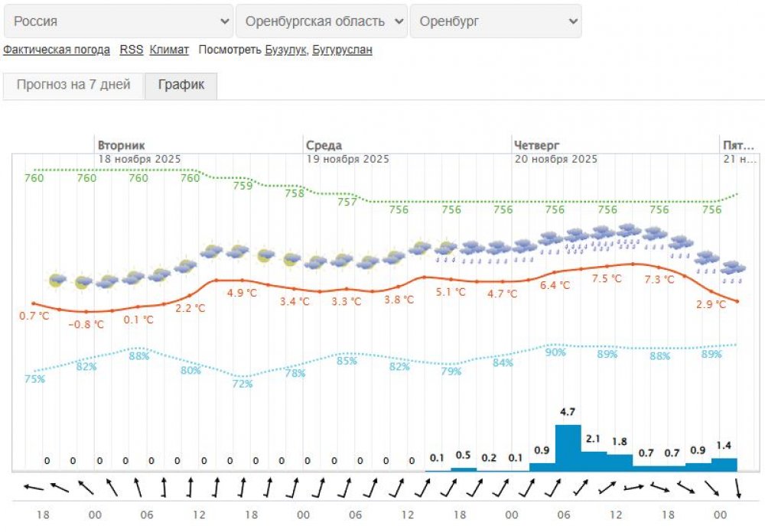
Task: Click the leftmost moon-and-cloud weather icon
Action: pyautogui.click(x=57, y=281)
